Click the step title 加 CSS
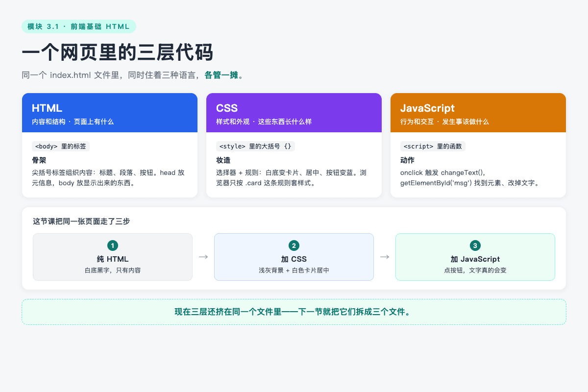The width and height of the screenshot is (588, 392). pos(294,259)
